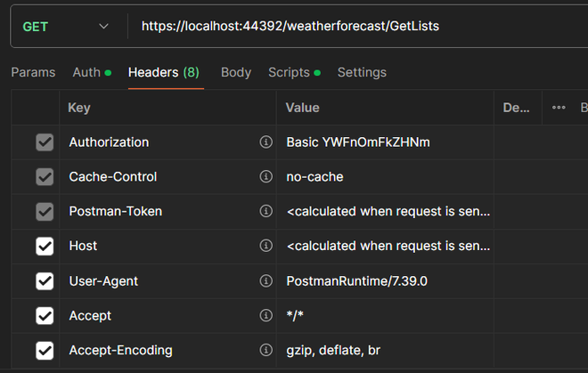Open the three-dots column options menu
The image size is (588, 373).
tap(559, 108)
